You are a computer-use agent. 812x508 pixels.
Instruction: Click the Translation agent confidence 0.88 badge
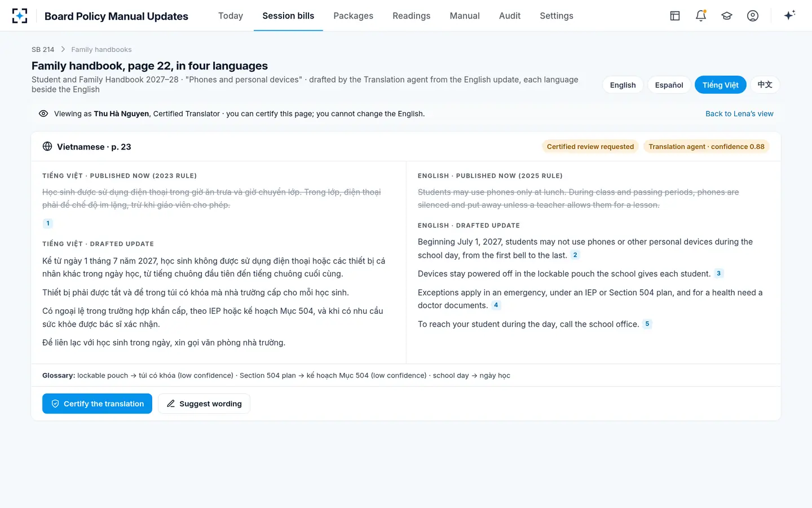pos(707,147)
